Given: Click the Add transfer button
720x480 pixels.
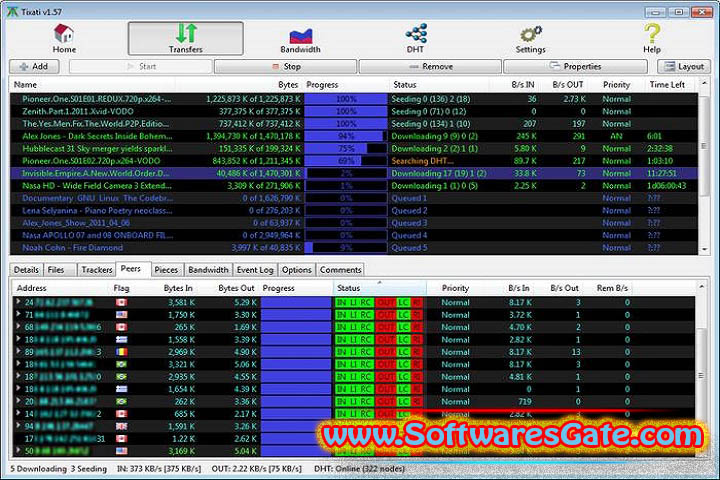Looking at the screenshot, I should click(34, 67).
